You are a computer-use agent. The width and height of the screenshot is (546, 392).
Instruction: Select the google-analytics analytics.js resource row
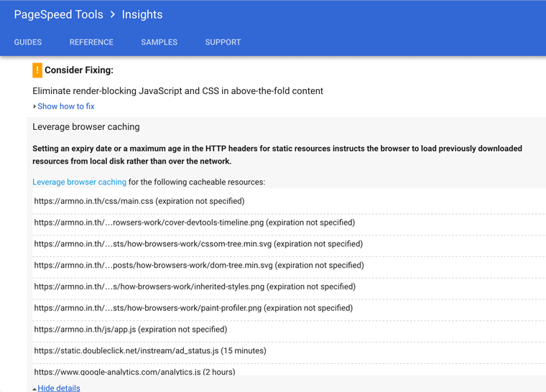(x=289, y=370)
